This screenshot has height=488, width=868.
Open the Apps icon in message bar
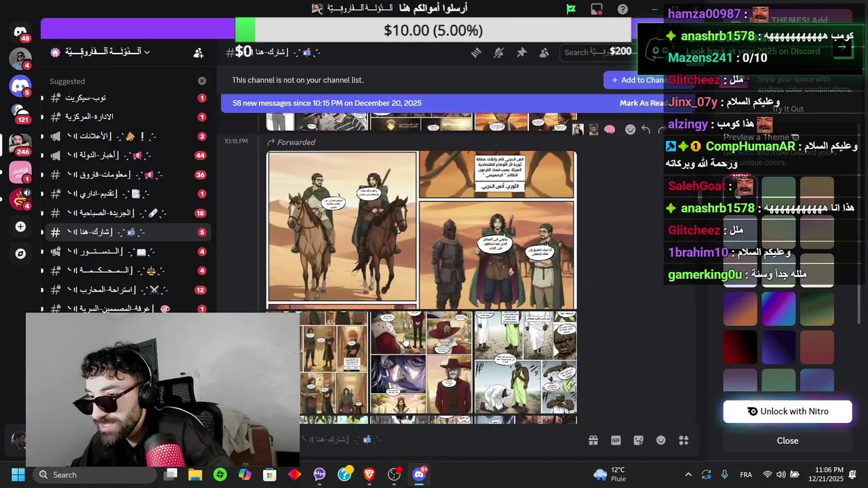pos(684,441)
